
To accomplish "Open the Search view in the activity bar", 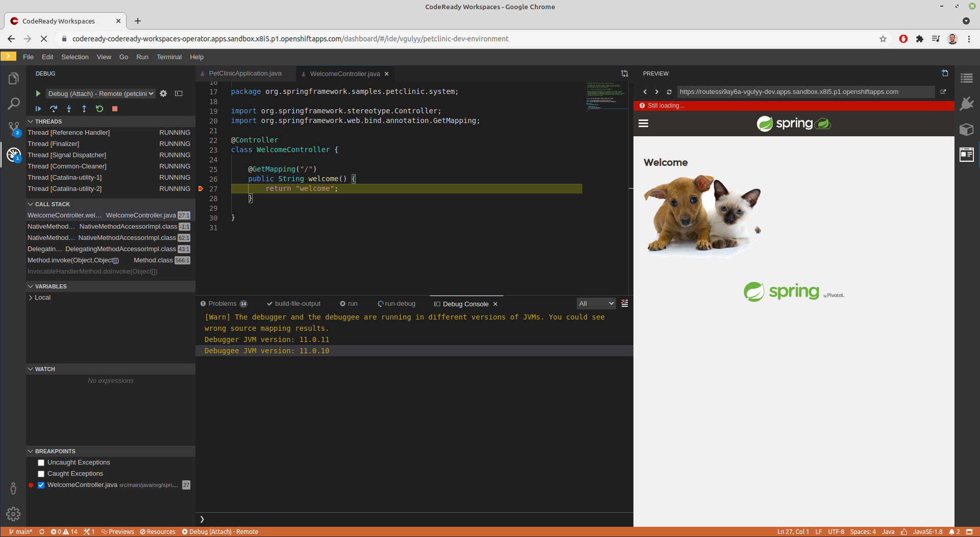I will point(13,104).
